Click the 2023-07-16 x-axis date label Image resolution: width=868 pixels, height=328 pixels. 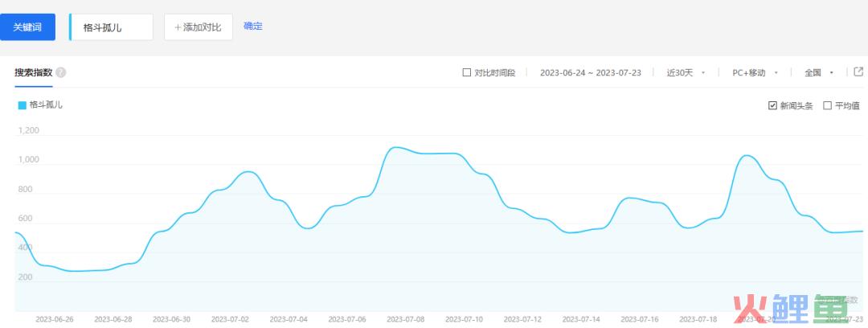(640, 320)
